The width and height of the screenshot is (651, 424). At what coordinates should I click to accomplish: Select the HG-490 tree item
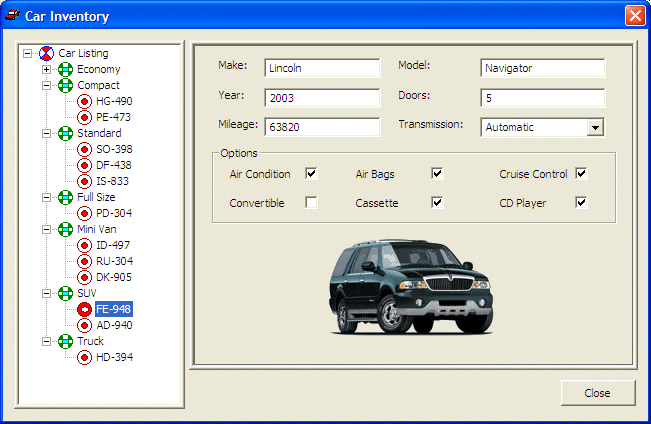point(114,101)
